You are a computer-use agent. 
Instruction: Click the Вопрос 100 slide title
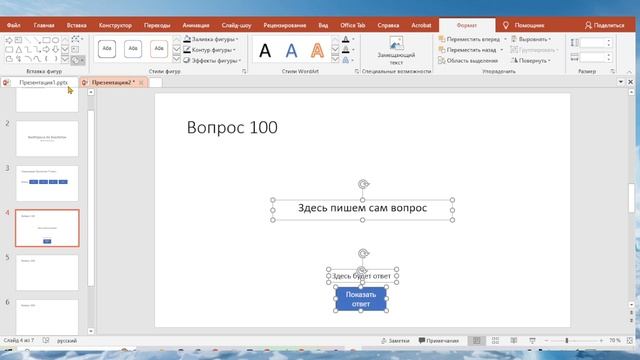pyautogui.click(x=232, y=127)
